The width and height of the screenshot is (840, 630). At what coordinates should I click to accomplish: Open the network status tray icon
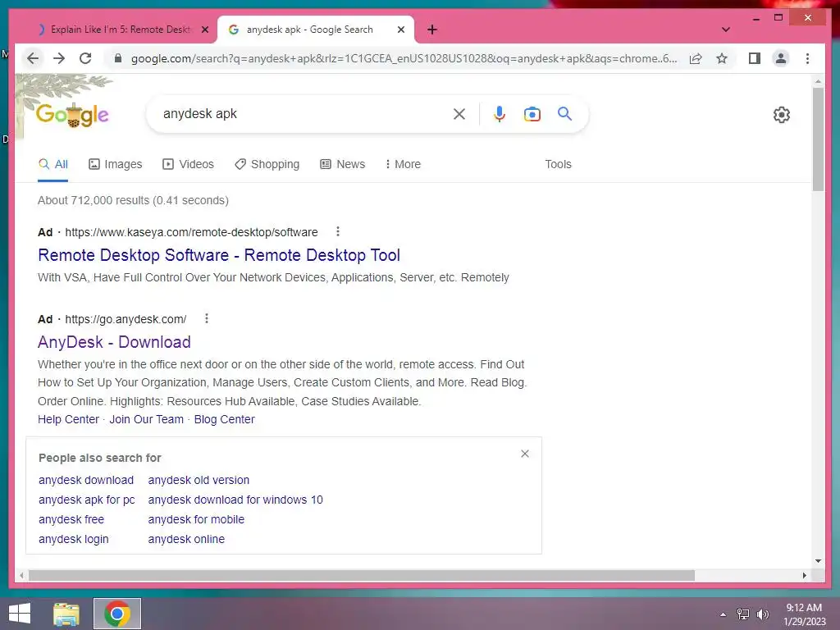click(x=743, y=614)
